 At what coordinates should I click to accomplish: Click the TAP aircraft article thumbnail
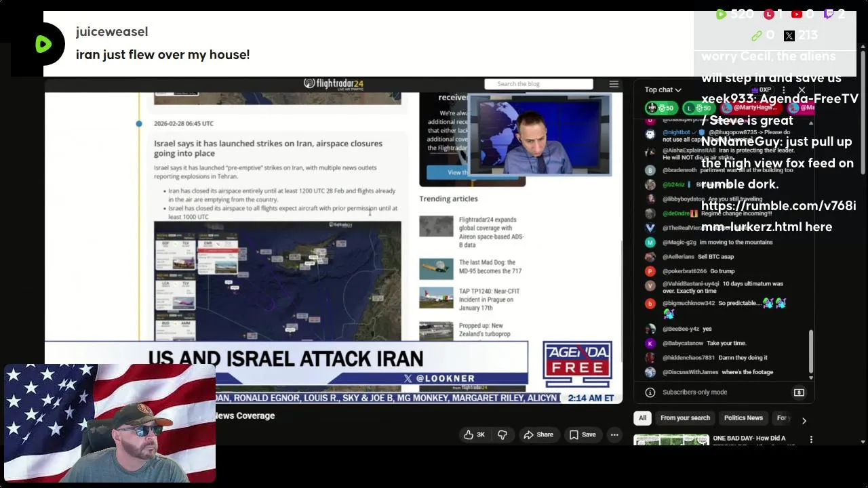(436, 298)
